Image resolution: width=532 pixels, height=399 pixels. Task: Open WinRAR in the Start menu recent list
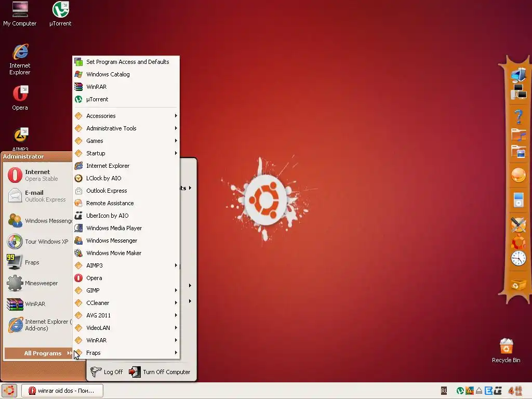pyautogui.click(x=38, y=304)
